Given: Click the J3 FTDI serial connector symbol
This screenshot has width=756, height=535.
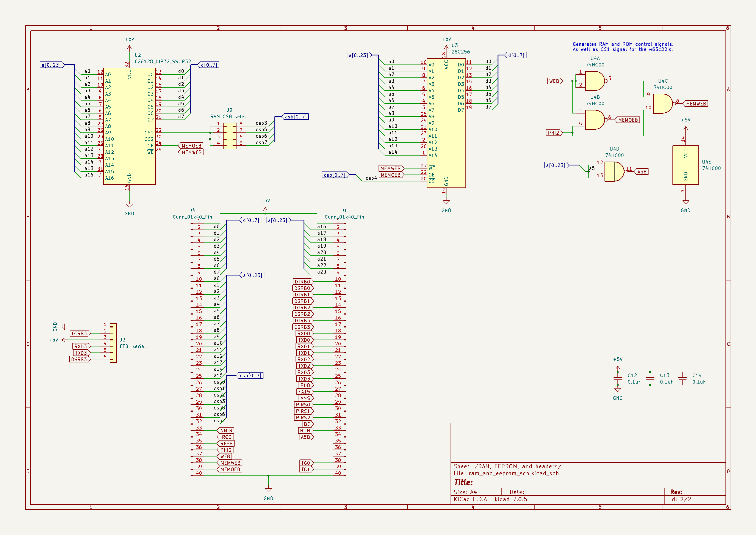Looking at the screenshot, I should click(x=113, y=343).
